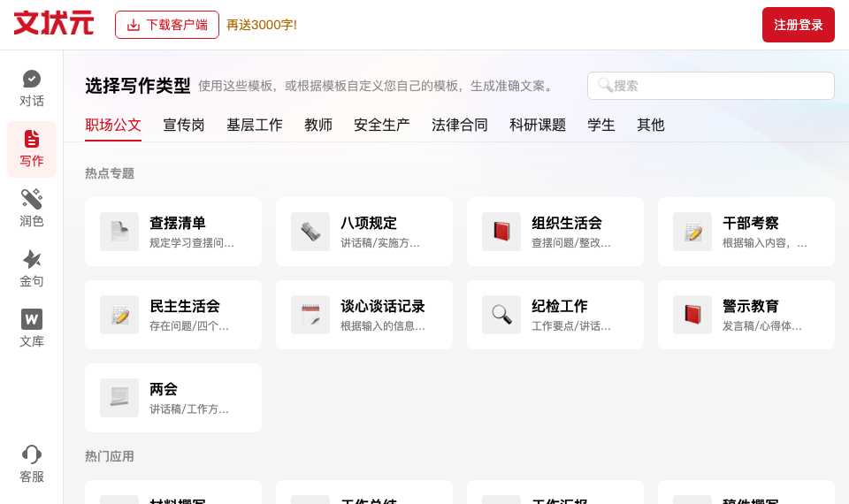Click the 注册登录 button

[798, 25]
